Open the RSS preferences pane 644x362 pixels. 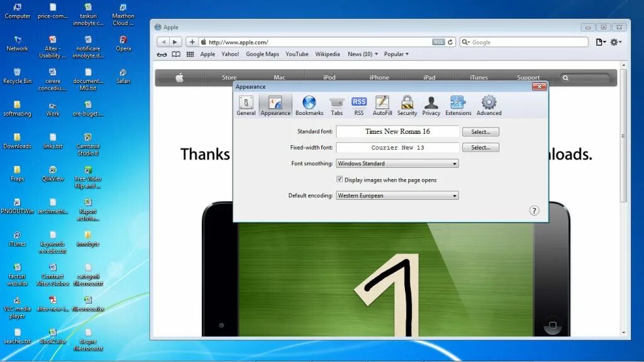click(x=359, y=106)
